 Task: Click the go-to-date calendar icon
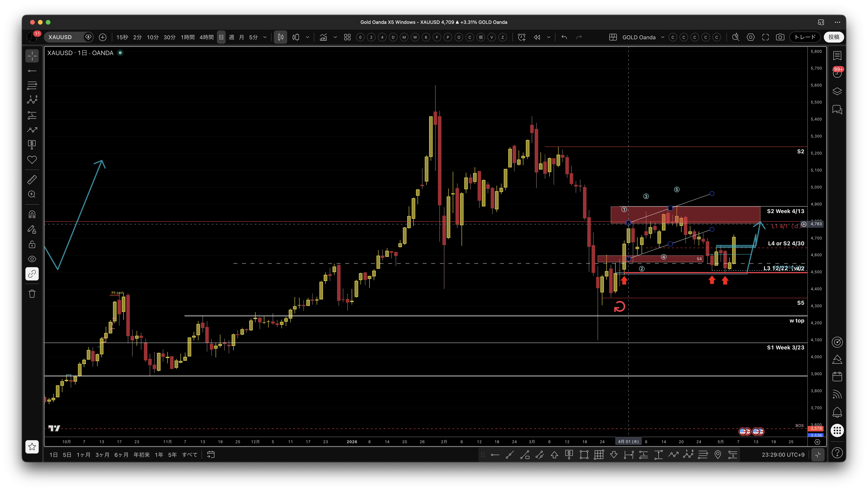211,455
